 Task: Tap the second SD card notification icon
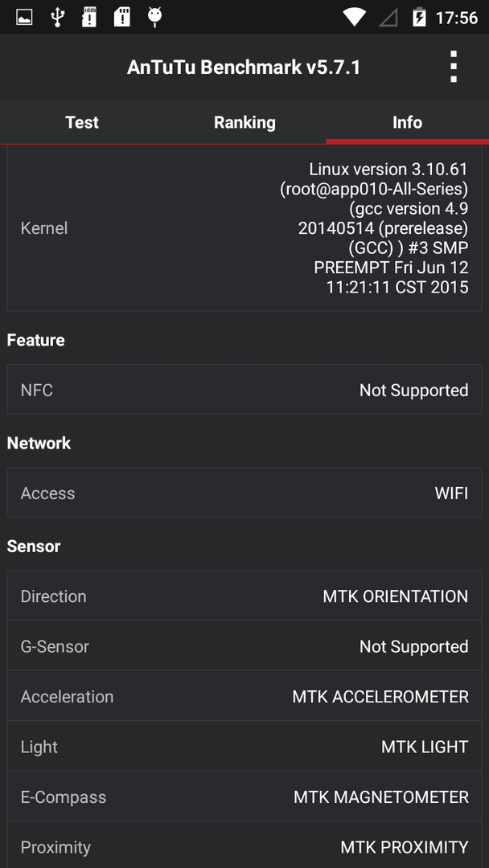coord(121,17)
